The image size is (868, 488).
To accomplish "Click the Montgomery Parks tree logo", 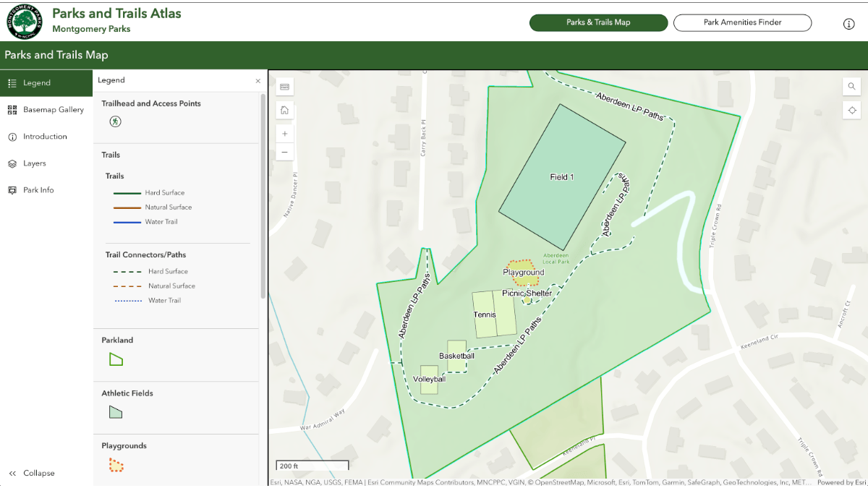I will pyautogui.click(x=24, y=22).
